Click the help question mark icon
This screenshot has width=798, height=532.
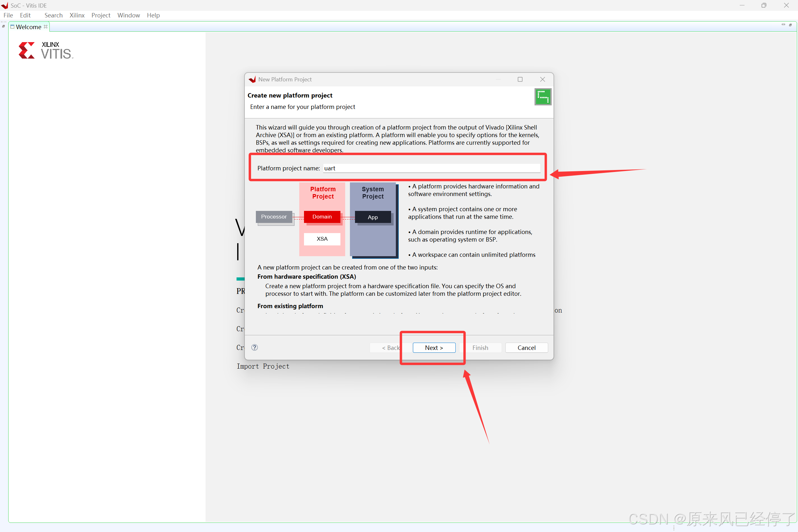[255, 347]
